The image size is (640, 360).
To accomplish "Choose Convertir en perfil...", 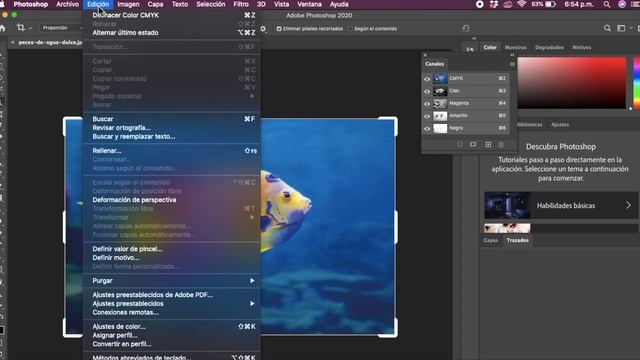I will click(171, 344).
